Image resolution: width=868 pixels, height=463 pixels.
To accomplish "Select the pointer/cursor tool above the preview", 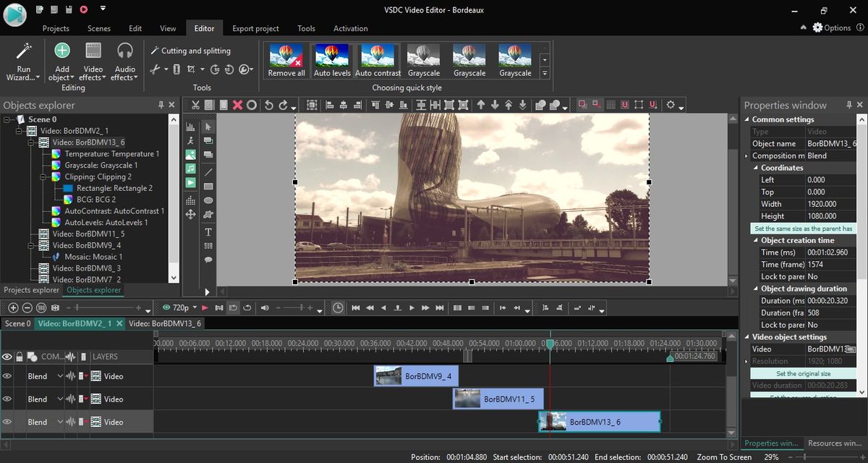I will coord(208,125).
